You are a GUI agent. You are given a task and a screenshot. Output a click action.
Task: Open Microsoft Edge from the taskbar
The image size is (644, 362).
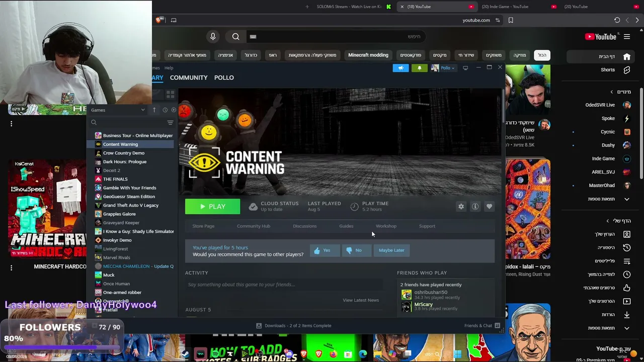[x=363, y=354]
